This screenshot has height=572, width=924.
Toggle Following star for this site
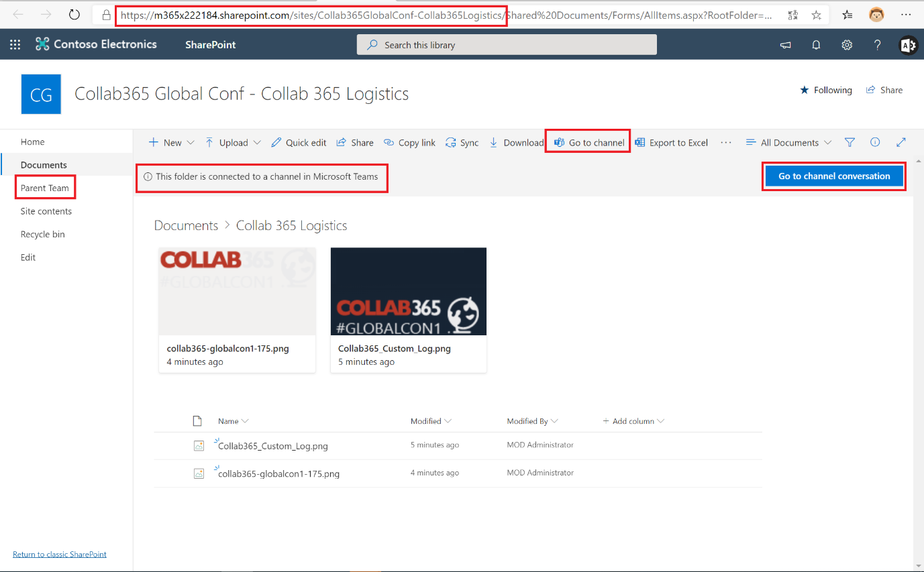click(x=826, y=90)
